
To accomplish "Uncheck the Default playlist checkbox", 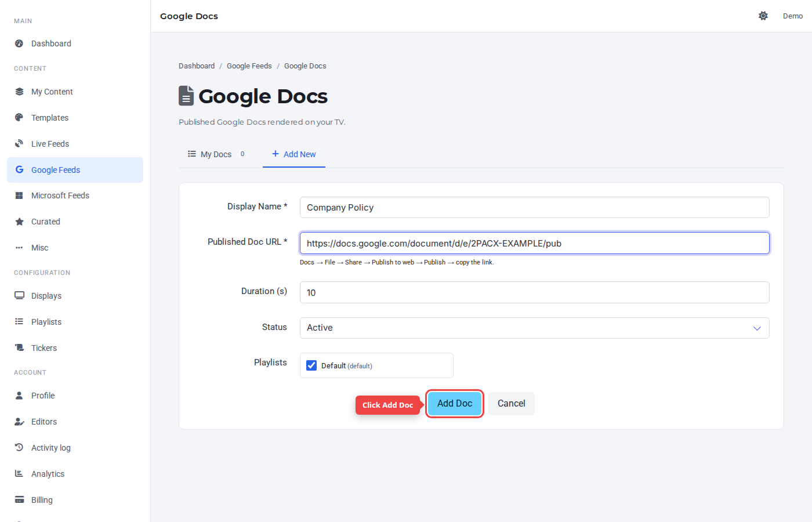I will 311,365.
